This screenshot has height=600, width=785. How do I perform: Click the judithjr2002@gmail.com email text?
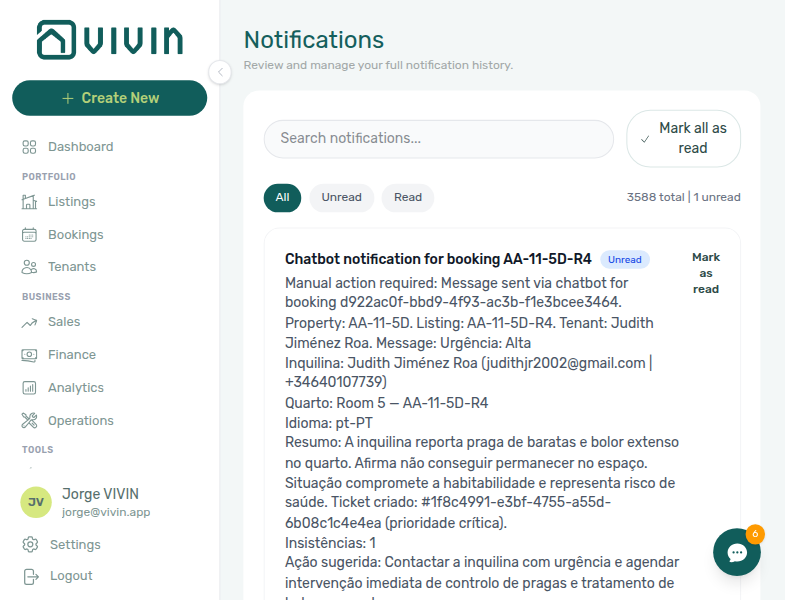(x=565, y=363)
